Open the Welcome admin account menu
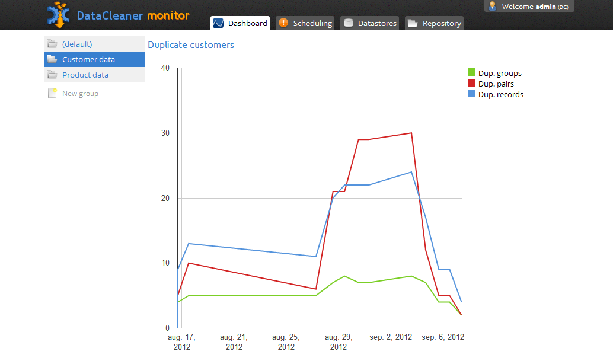This screenshot has width=613, height=364. (x=528, y=6)
